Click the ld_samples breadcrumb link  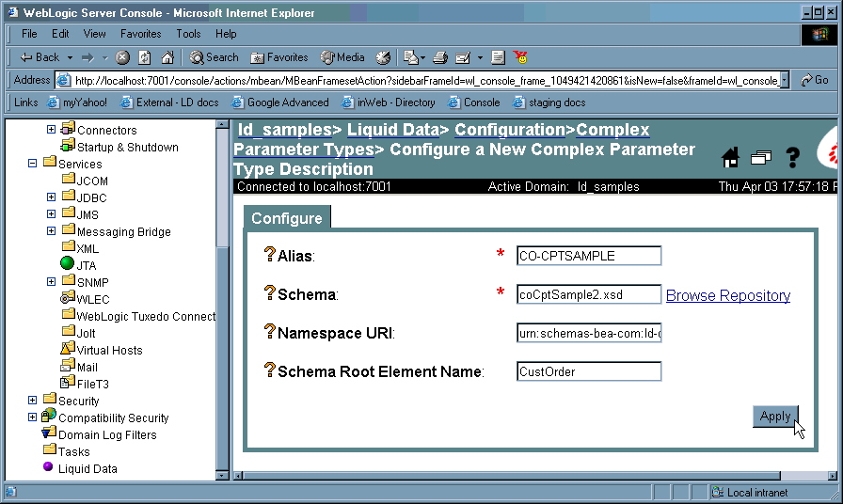point(284,130)
